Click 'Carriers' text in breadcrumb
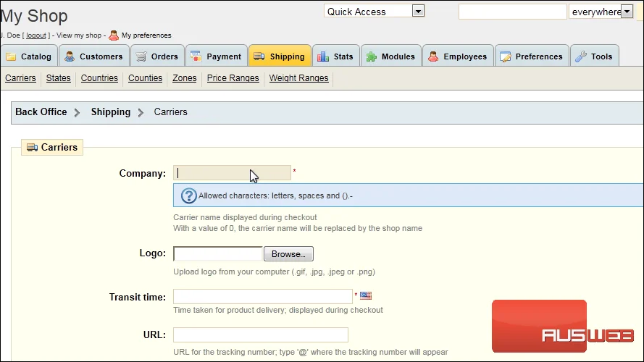This screenshot has height=362, width=644. [170, 111]
